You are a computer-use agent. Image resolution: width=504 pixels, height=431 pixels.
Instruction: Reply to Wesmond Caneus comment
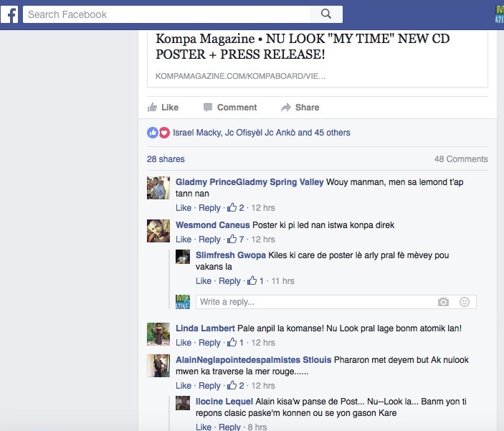click(x=209, y=240)
